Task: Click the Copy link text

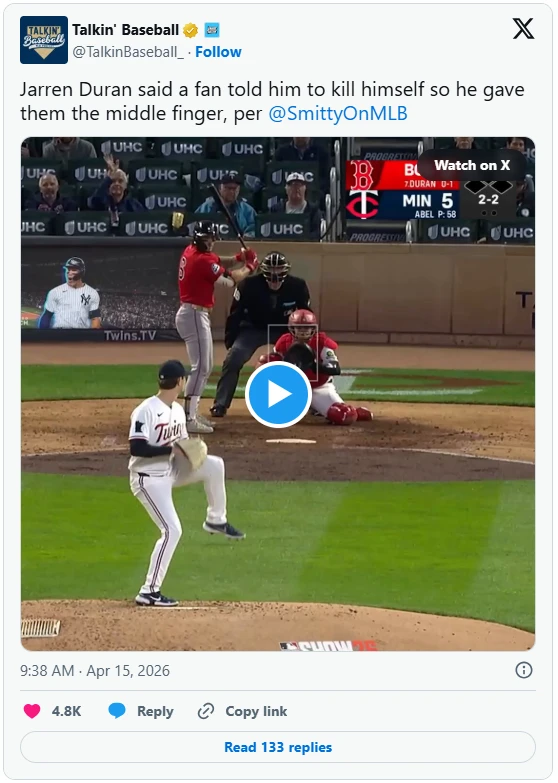Action: (x=256, y=711)
